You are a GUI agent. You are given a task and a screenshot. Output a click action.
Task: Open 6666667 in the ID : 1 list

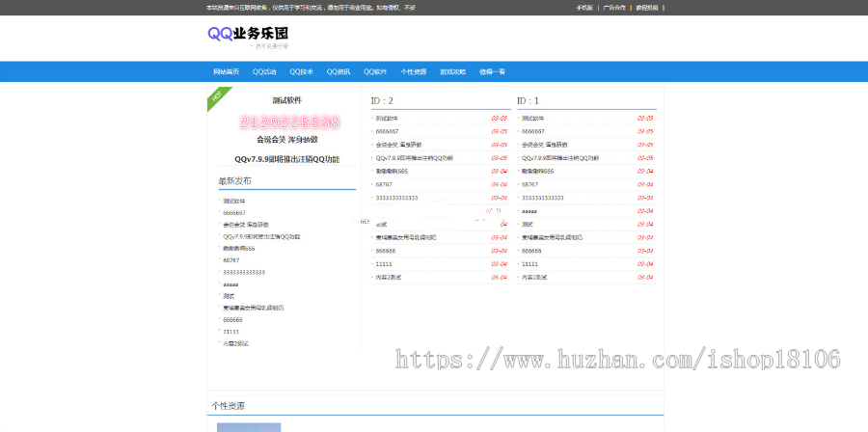click(x=533, y=132)
